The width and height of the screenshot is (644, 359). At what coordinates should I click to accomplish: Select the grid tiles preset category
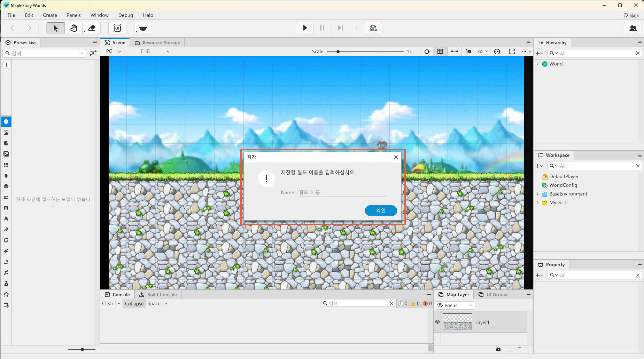6,165
